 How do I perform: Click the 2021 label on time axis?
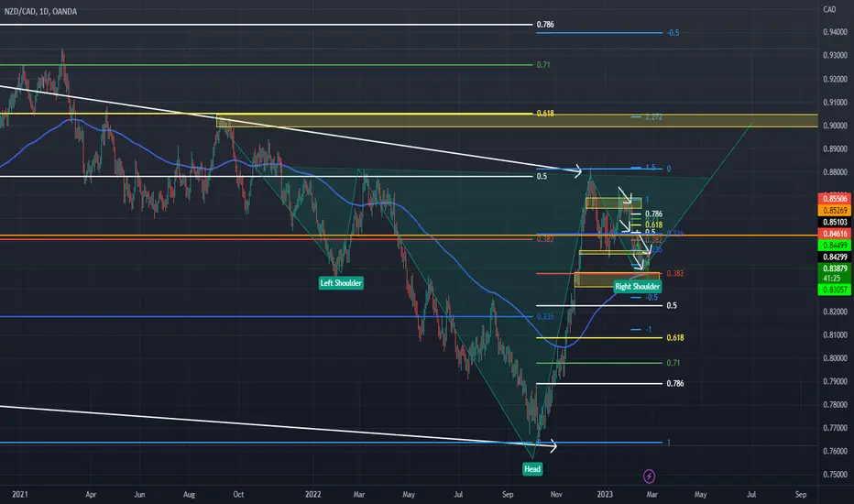pos(19,494)
